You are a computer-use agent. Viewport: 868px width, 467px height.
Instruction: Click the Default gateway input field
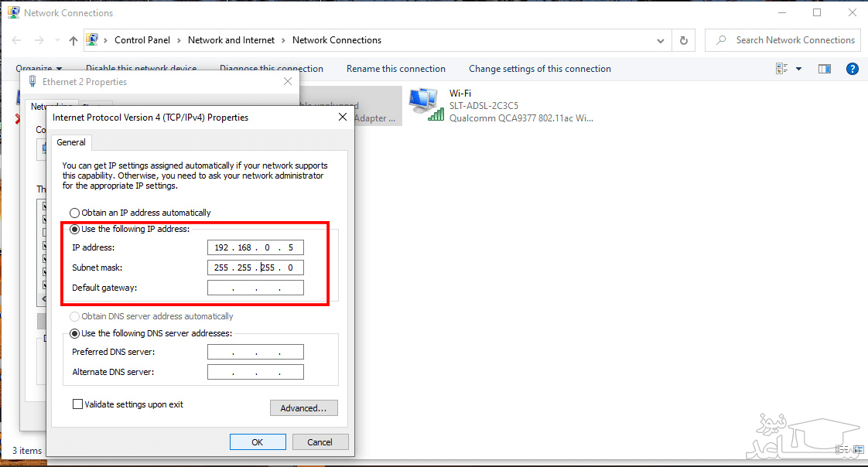coord(255,288)
